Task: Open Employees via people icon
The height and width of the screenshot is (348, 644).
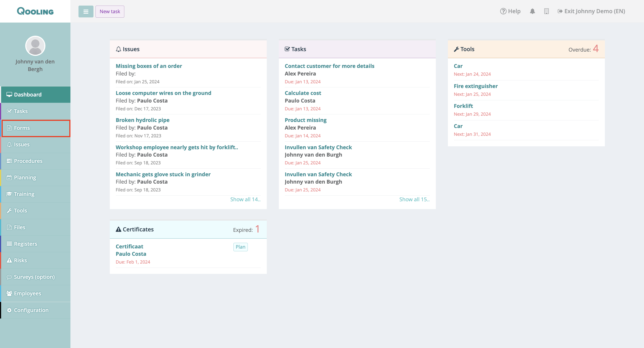Action: 9,293
